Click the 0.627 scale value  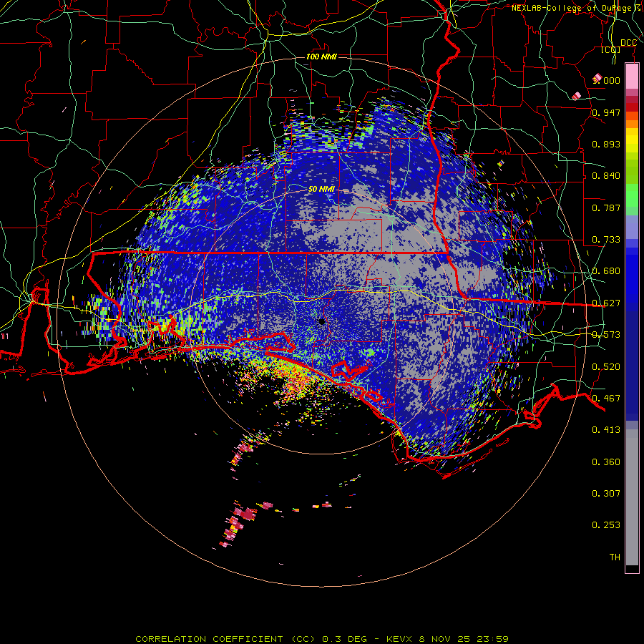[606, 303]
